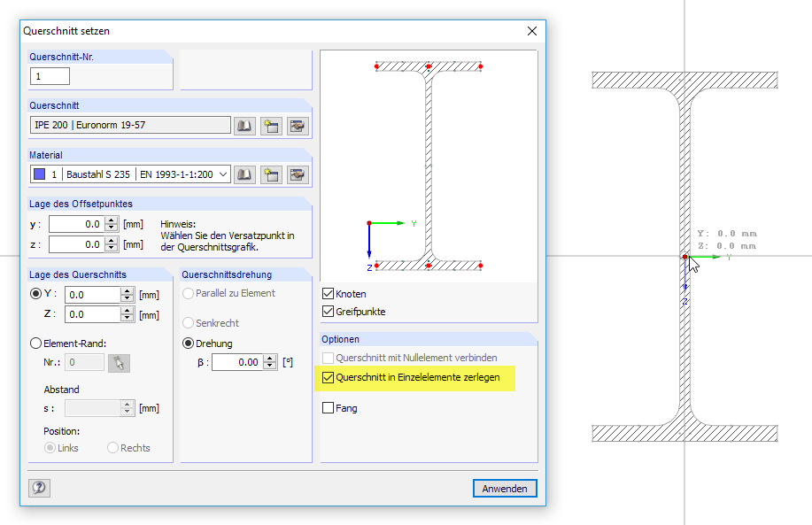
Task: Click the red origin point in the work area
Action: coord(684,256)
